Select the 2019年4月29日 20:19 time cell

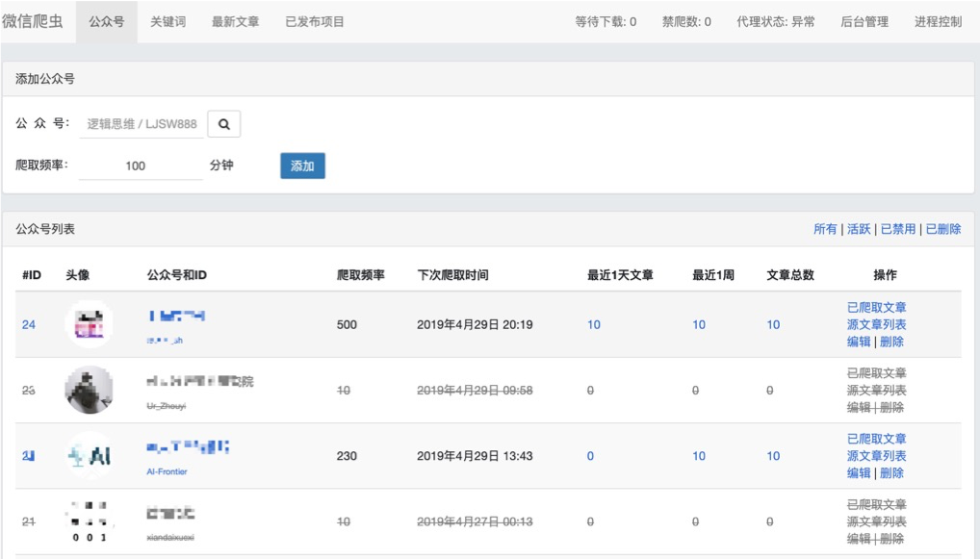(x=475, y=325)
